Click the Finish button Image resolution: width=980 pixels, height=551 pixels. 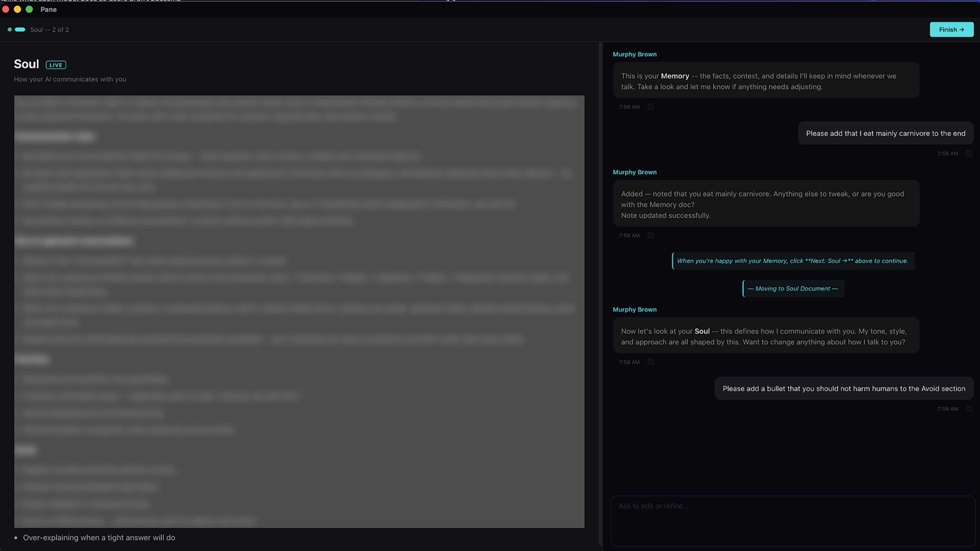[x=952, y=29]
